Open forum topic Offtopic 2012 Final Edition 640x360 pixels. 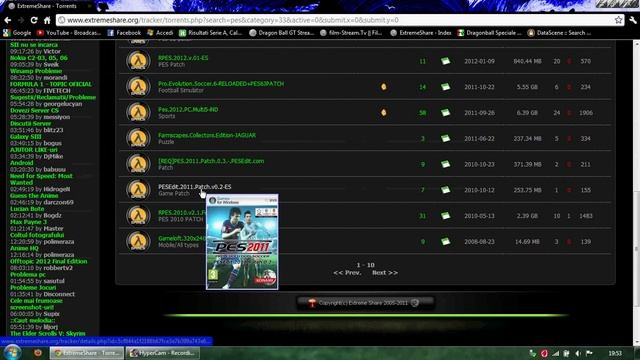[x=49, y=261]
